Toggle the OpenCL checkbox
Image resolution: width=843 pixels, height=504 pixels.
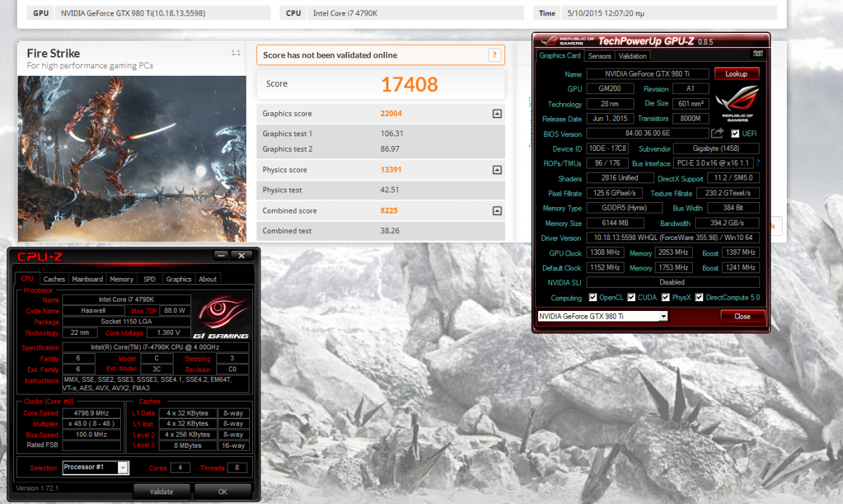[x=593, y=298]
